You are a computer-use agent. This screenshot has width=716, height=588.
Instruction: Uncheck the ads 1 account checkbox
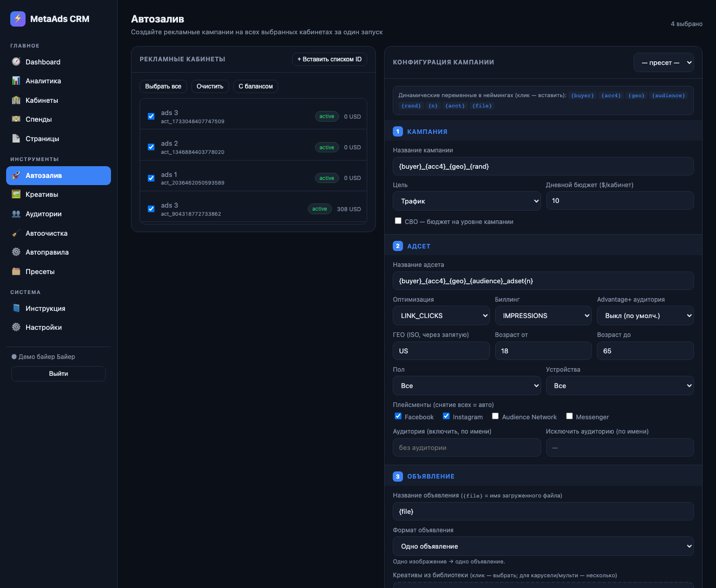click(151, 178)
